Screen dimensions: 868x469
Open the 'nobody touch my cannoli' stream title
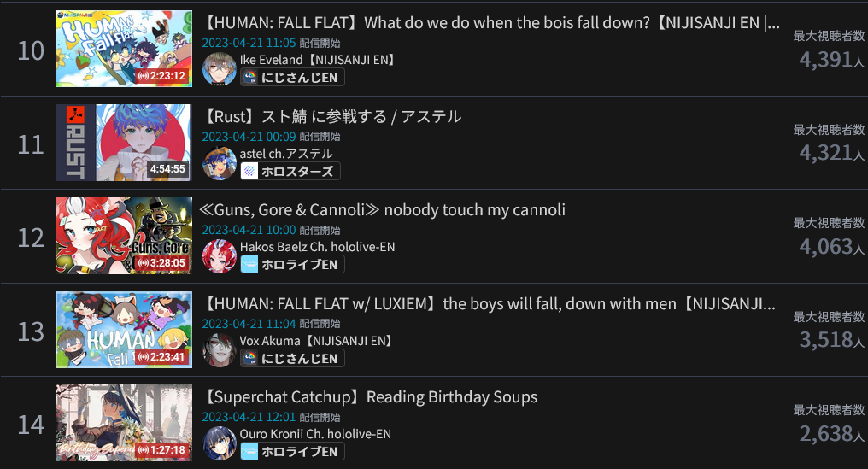pyautogui.click(x=383, y=210)
